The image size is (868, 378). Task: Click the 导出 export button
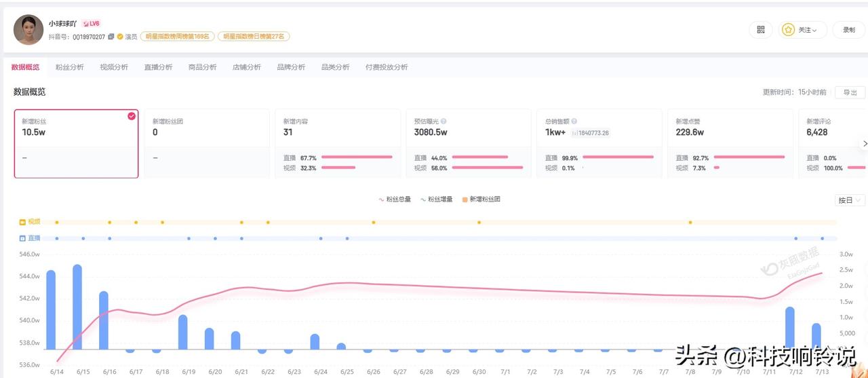850,92
